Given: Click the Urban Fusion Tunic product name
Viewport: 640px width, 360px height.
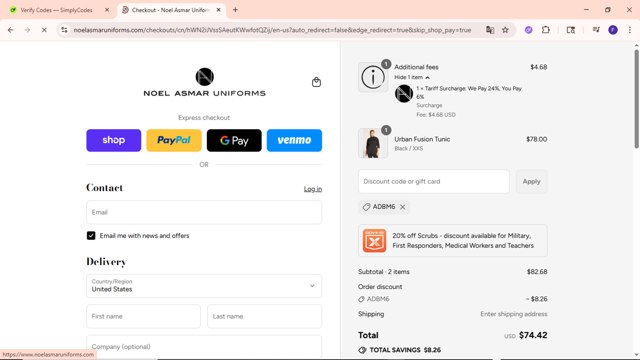Looking at the screenshot, I should click(422, 139).
